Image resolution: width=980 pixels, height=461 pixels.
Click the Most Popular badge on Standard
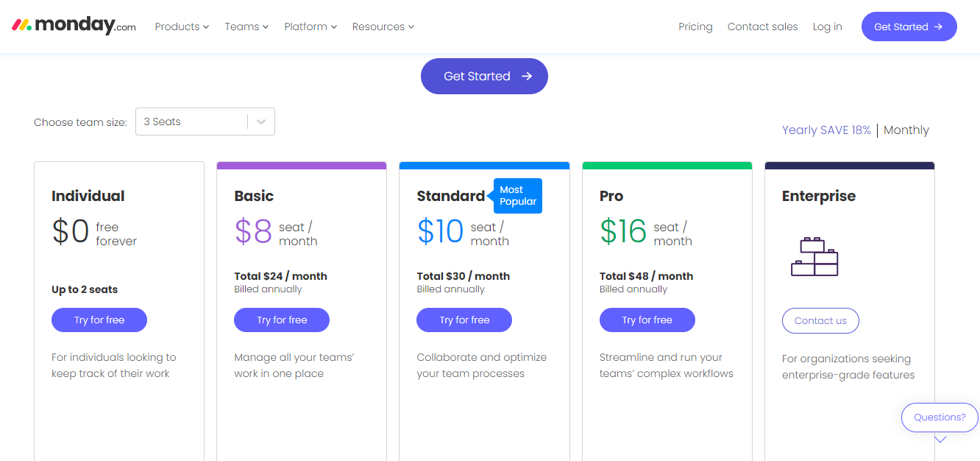[517, 196]
